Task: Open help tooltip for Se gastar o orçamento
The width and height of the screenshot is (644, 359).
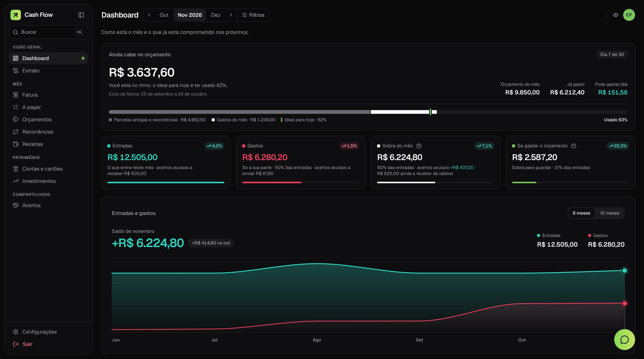Action: click(574, 146)
